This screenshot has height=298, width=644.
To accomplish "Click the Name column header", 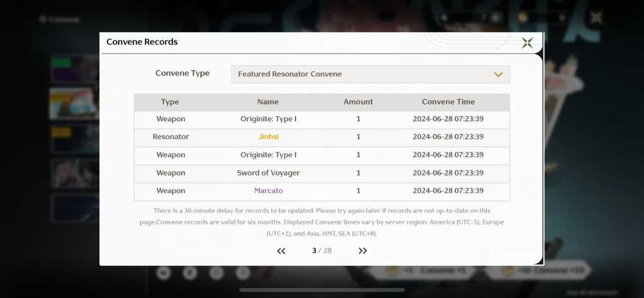I will click(x=268, y=102).
